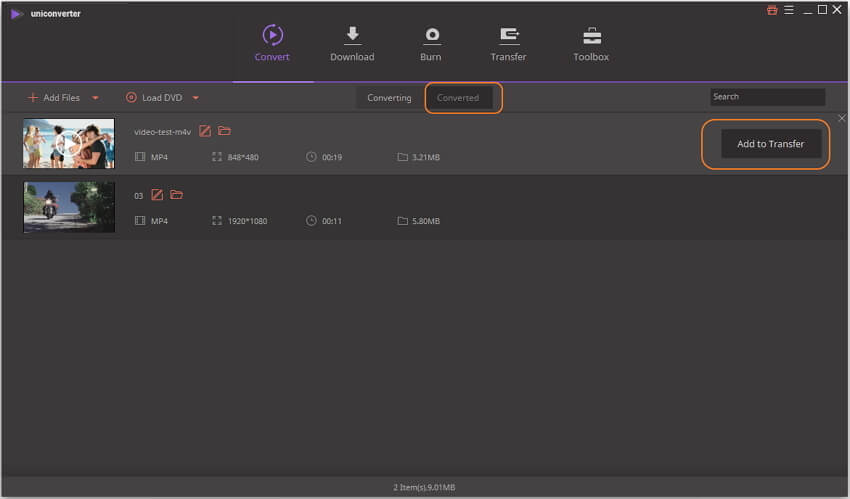Click Add Files button

(x=54, y=98)
